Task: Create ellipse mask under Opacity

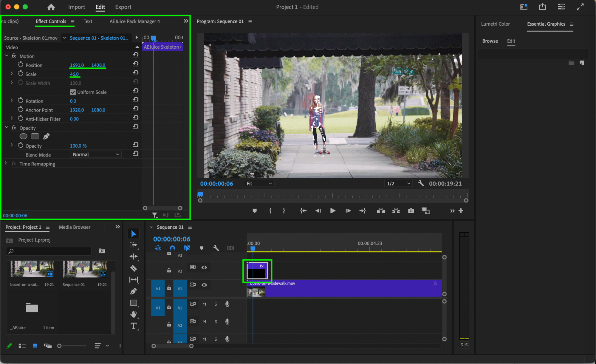Action: [23, 137]
